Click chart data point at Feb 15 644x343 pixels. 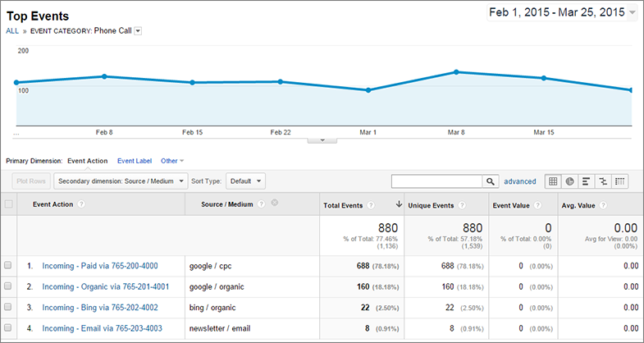(192, 83)
